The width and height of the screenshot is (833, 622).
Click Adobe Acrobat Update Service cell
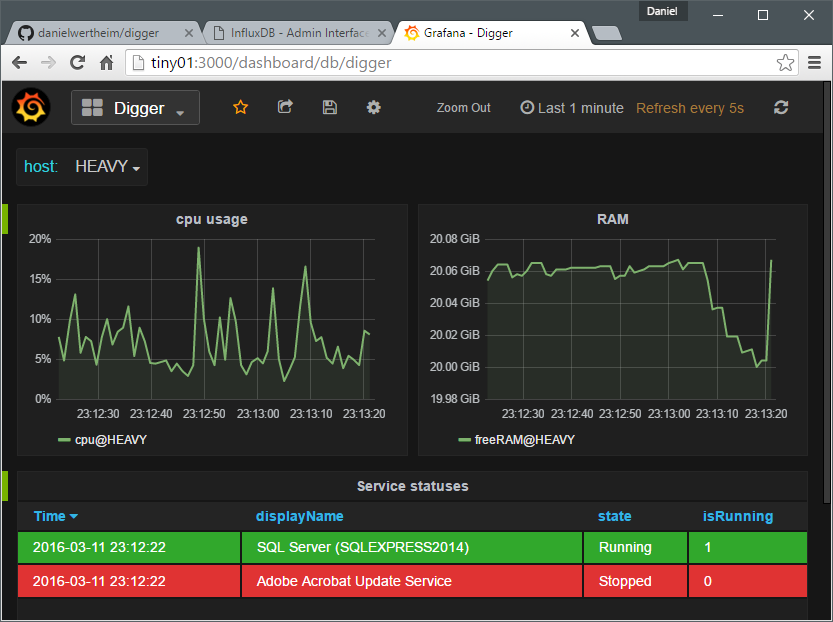(x=412, y=581)
